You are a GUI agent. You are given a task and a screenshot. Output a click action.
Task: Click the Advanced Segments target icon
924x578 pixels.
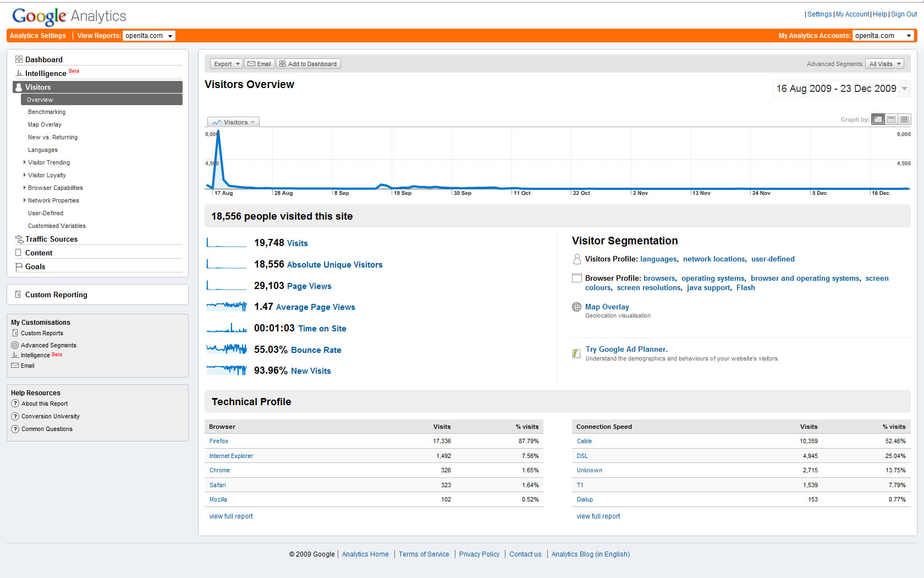(15, 345)
